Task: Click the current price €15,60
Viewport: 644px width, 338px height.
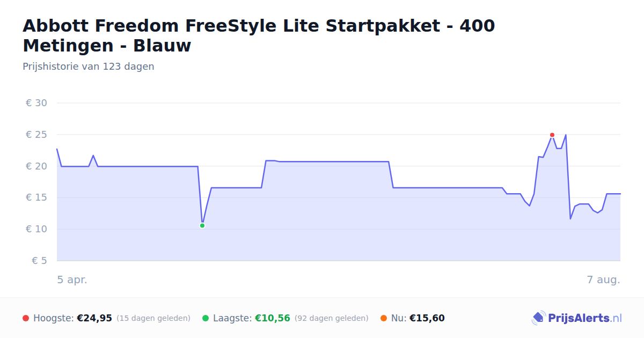Action: pos(427,318)
